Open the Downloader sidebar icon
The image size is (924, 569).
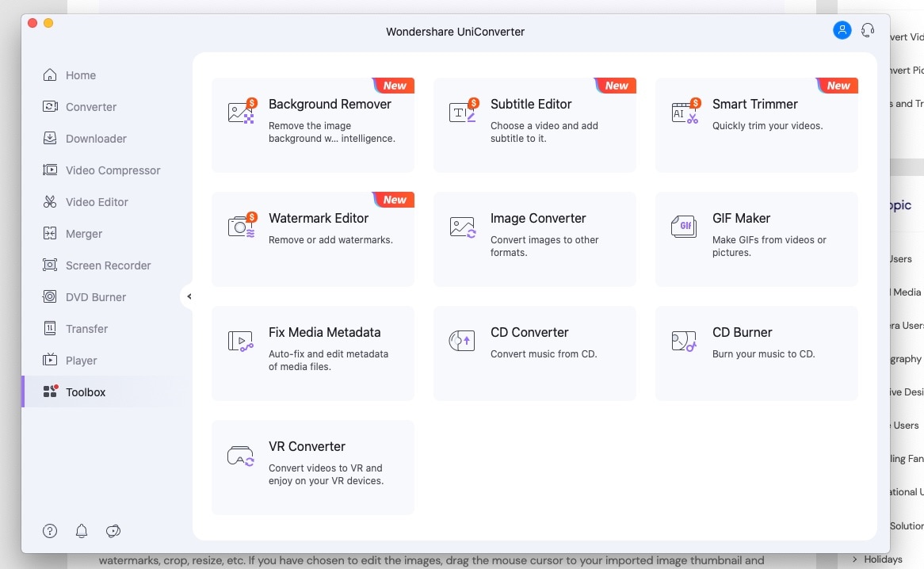[50, 139]
